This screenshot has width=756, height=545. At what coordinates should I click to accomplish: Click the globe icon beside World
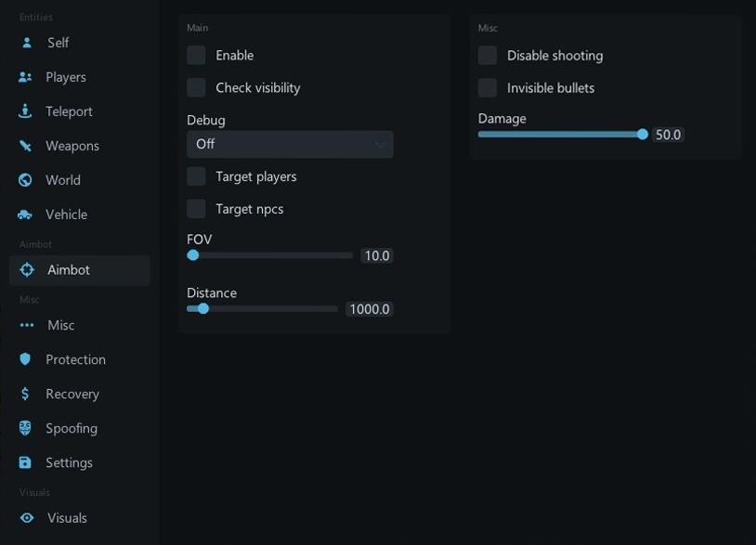tap(25, 180)
